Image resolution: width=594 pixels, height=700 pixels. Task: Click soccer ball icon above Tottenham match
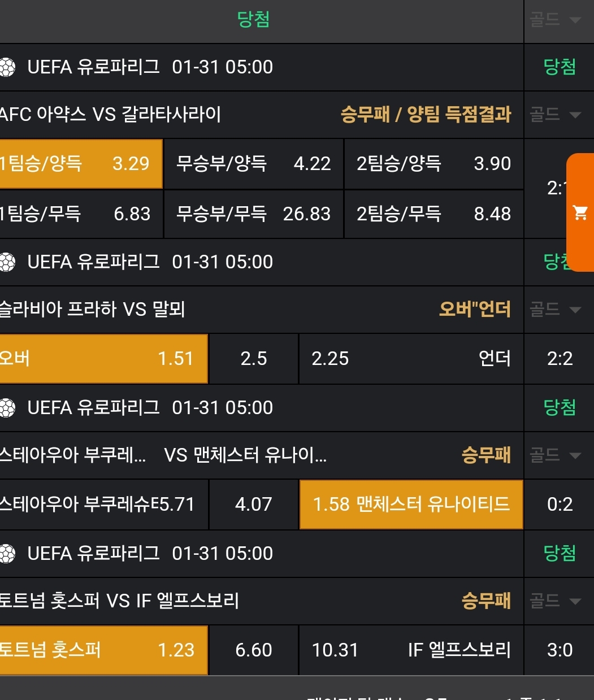[7, 554]
